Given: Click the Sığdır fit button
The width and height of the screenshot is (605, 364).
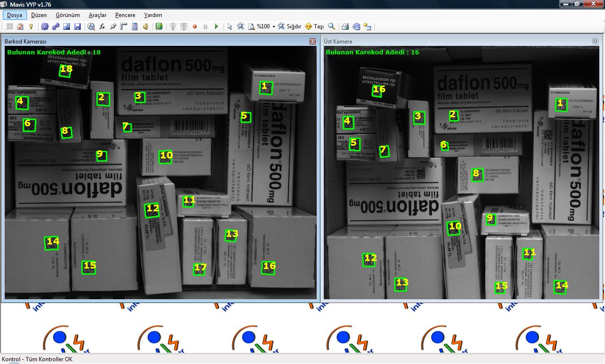Looking at the screenshot, I should [289, 26].
